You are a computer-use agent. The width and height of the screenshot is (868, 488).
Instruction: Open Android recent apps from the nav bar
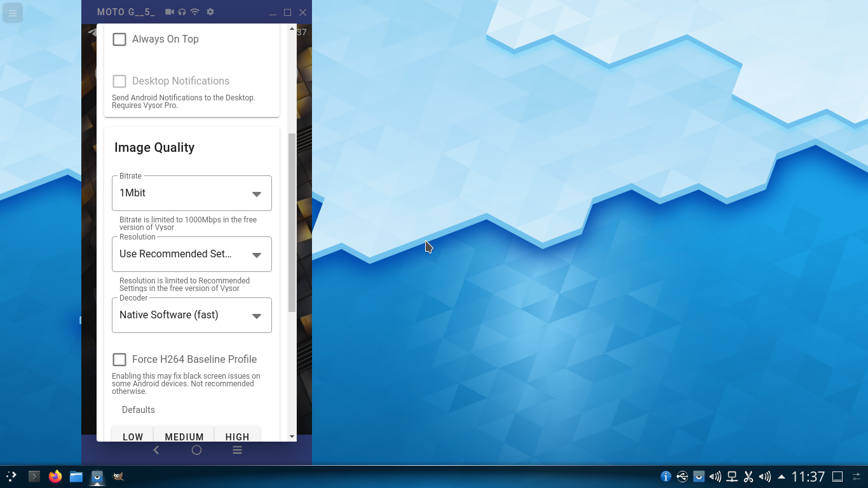point(237,450)
